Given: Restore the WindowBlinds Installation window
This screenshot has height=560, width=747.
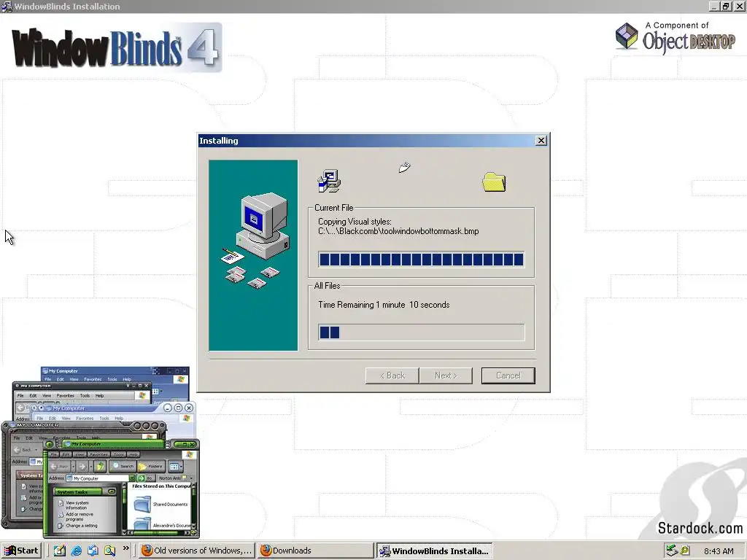Looking at the screenshot, I should [x=726, y=6].
